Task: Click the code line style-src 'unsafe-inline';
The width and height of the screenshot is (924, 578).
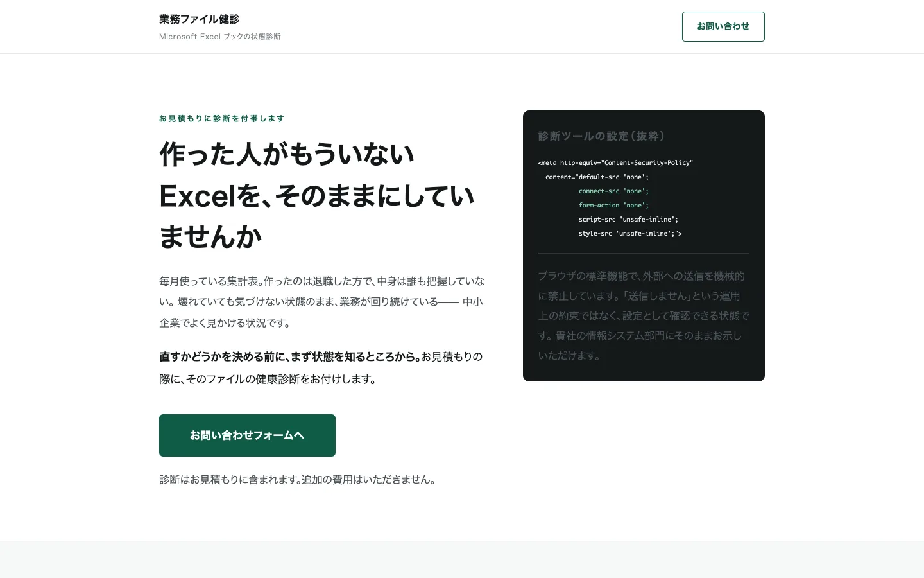Action: click(x=630, y=233)
